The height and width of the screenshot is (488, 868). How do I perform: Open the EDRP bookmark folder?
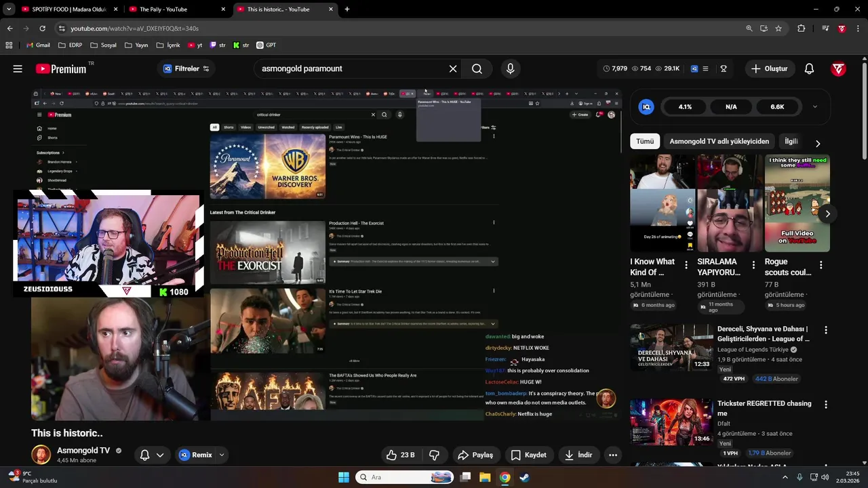coord(70,45)
